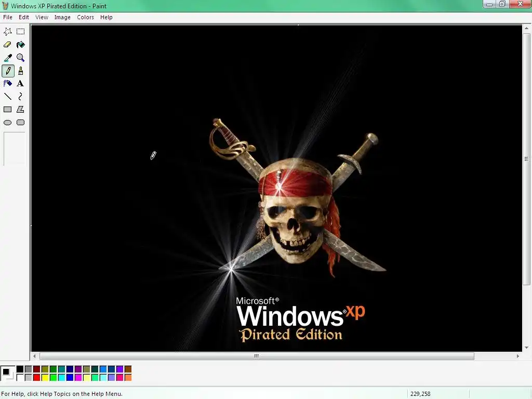Click the vertical scrollbar down arrow
The width and height of the screenshot is (532, 399).
(x=527, y=348)
